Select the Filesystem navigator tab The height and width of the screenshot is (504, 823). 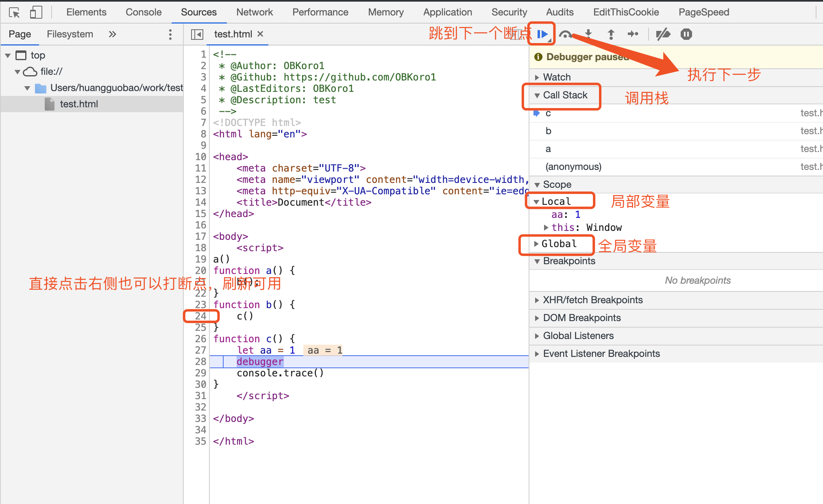(x=70, y=34)
